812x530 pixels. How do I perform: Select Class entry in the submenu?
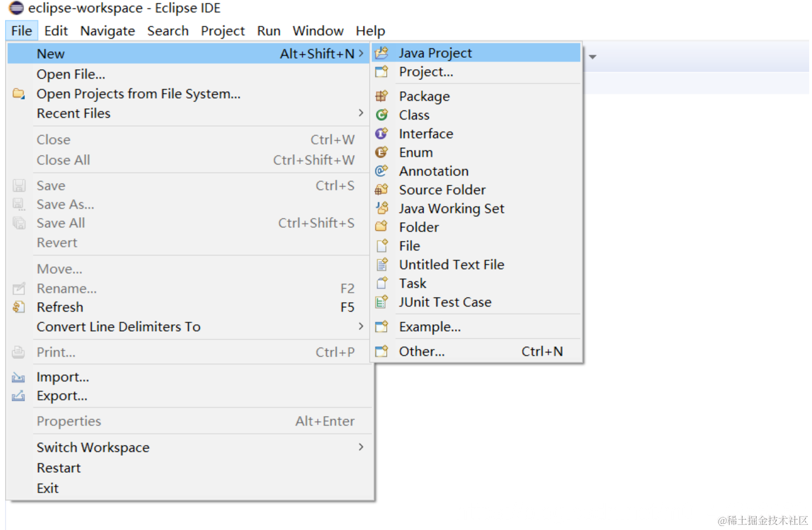[476, 115]
